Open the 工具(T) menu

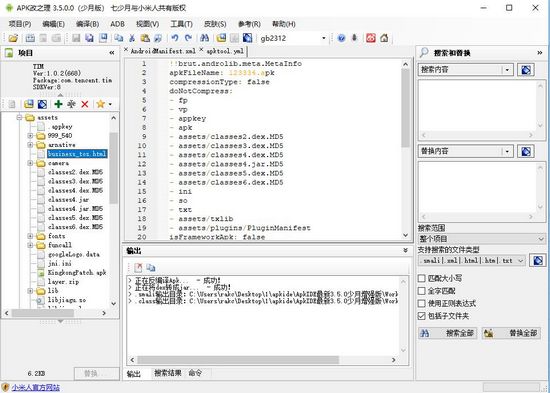point(181,24)
